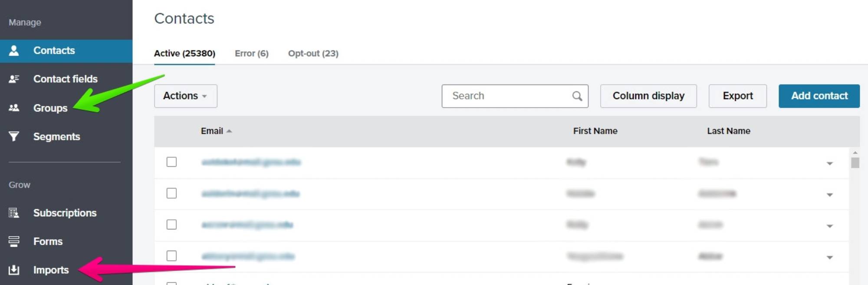Open the Opt-out (23) tab

click(x=313, y=53)
